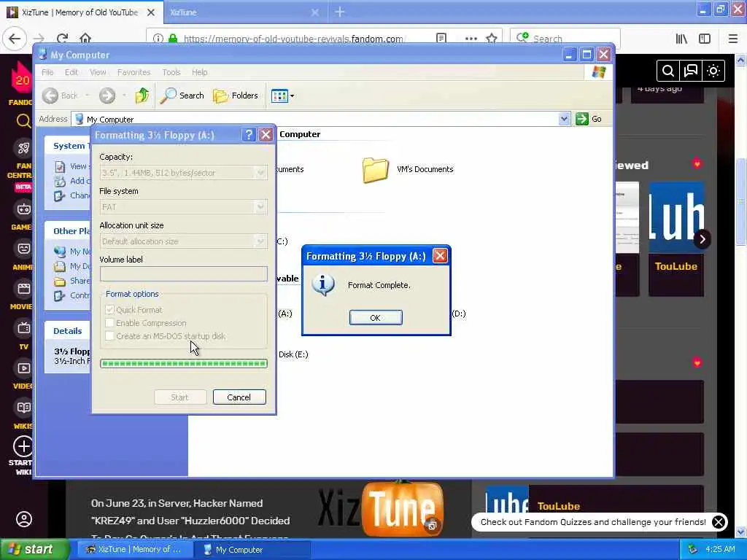Open the Firefox hamburger menu
This screenshot has height=560, width=747.
point(733,39)
